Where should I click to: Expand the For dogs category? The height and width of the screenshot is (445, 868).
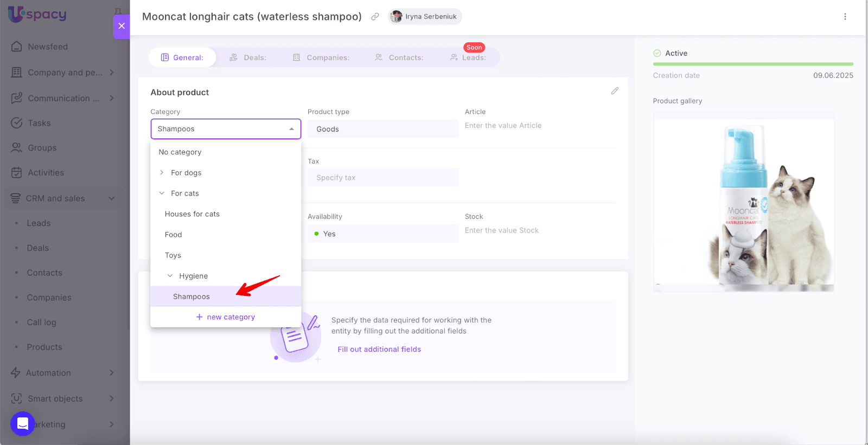(x=162, y=173)
